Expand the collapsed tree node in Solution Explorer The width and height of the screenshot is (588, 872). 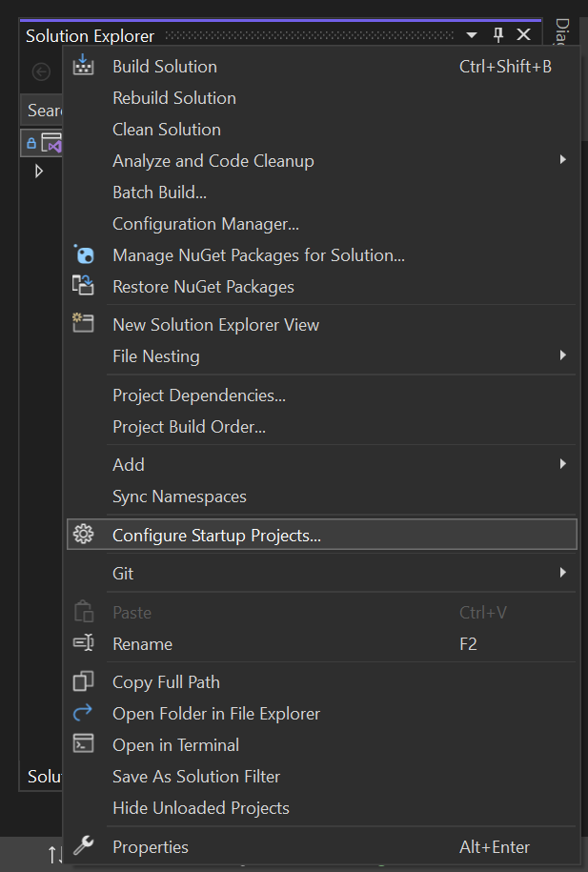tap(39, 172)
